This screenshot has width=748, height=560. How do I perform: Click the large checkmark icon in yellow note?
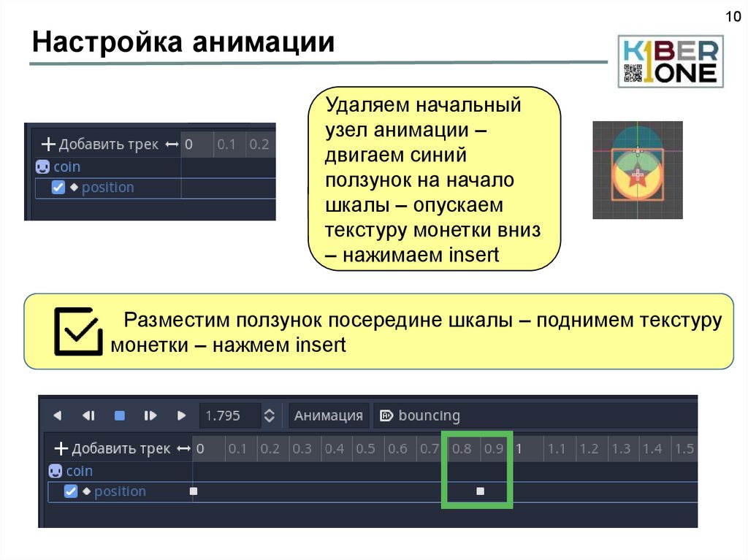coord(78,332)
